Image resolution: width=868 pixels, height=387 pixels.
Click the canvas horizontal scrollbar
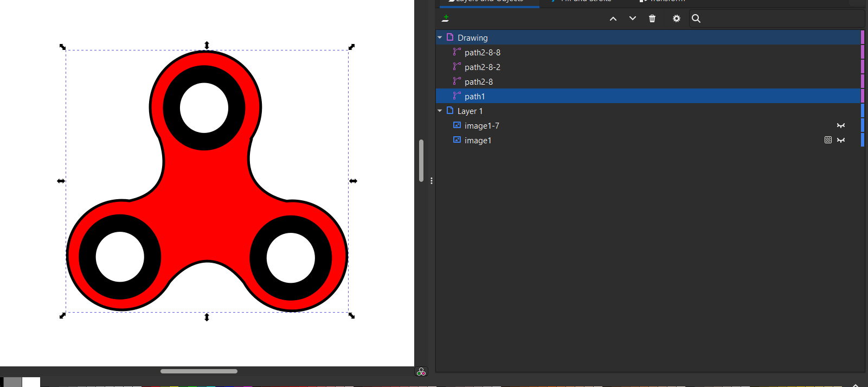pos(199,371)
